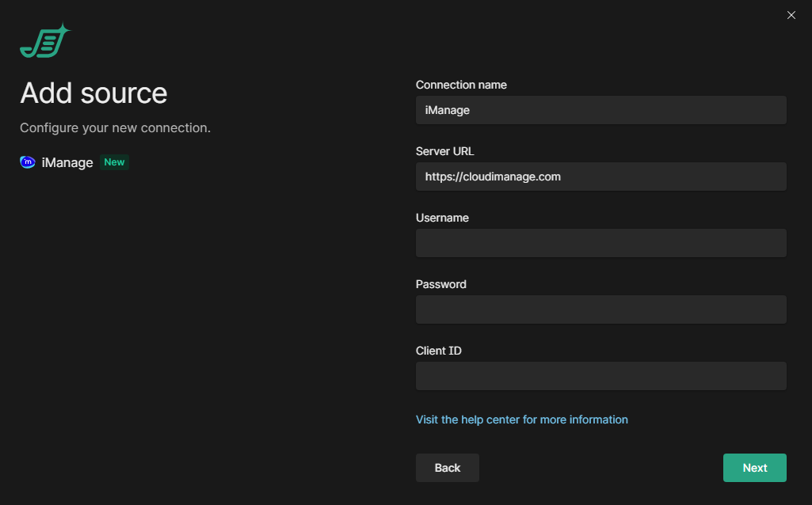
Task: Close the Add source dialog
Action: pos(791,15)
